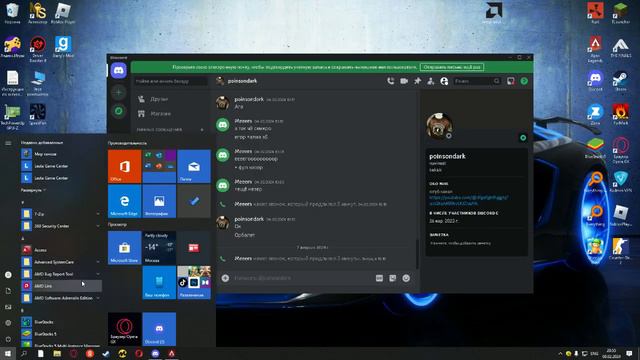The height and width of the screenshot is (360, 640).
Task: Open the Opera GX browser tile
Action: tap(124, 329)
